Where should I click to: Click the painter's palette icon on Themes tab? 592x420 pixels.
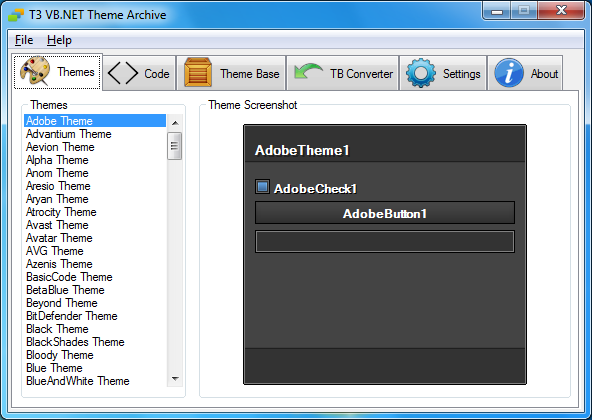tap(35, 71)
